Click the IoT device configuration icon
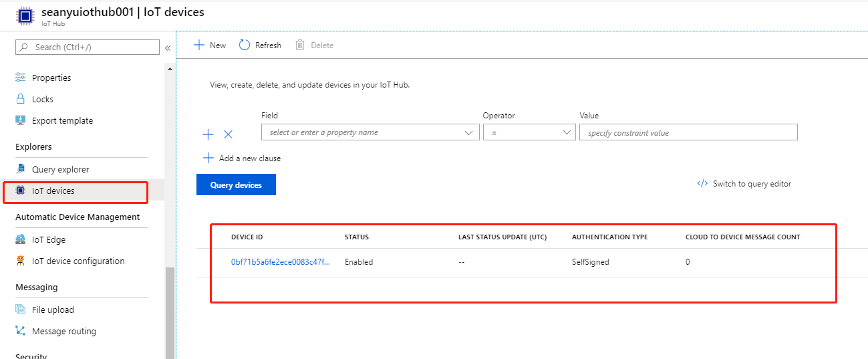 point(21,261)
